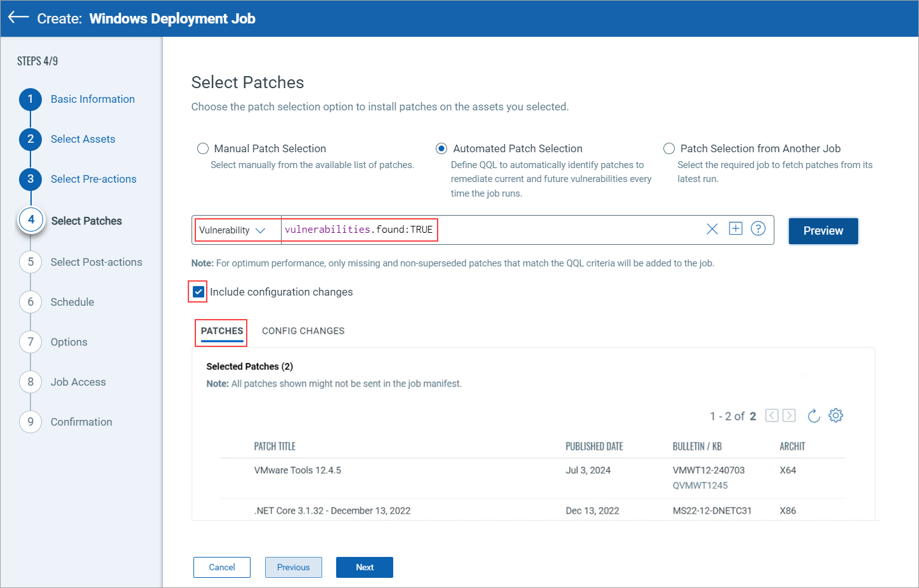919x588 pixels.
Task: Click the Cancel button
Action: (x=222, y=567)
